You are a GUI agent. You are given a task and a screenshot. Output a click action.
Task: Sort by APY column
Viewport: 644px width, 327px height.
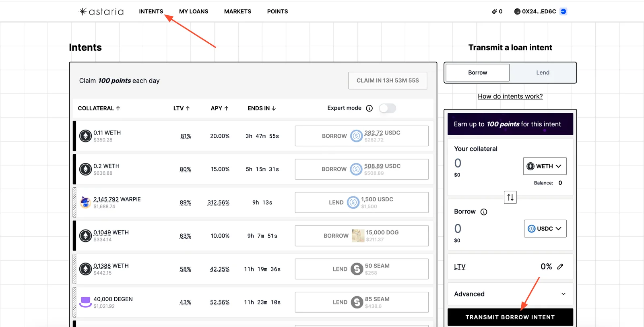point(220,108)
